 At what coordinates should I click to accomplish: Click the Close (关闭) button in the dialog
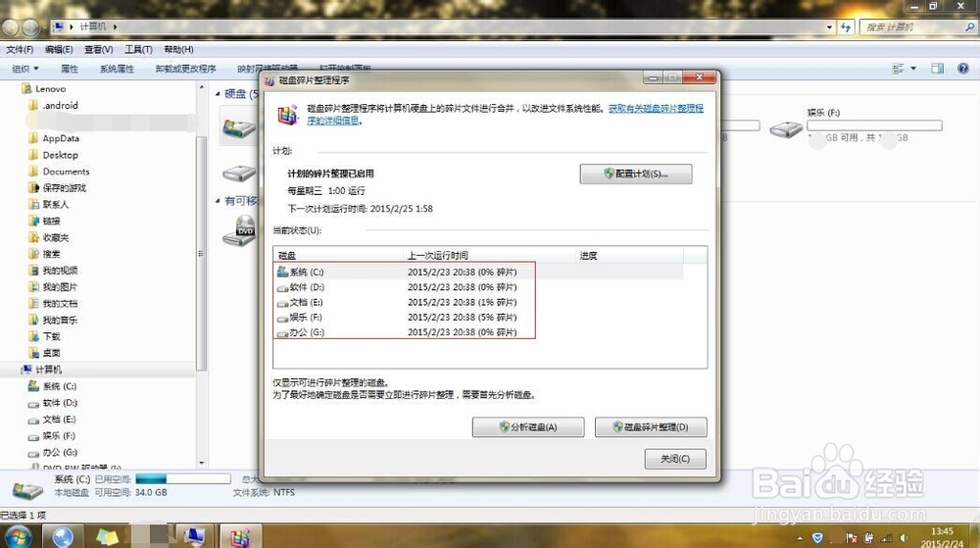(675, 459)
